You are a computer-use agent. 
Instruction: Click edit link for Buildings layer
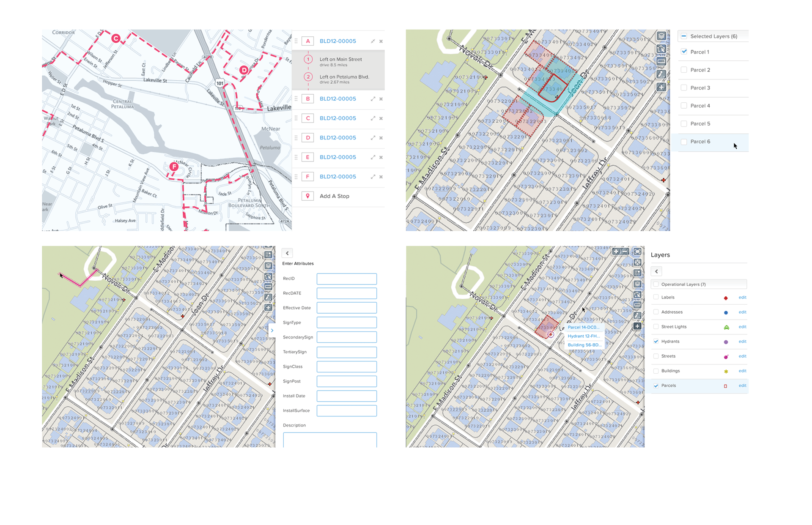tap(742, 371)
